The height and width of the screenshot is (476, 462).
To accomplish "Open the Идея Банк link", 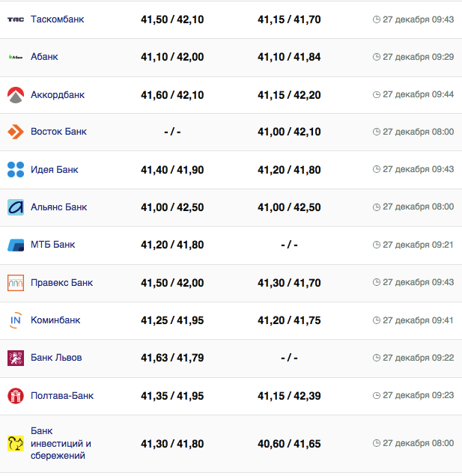I will 55,170.
